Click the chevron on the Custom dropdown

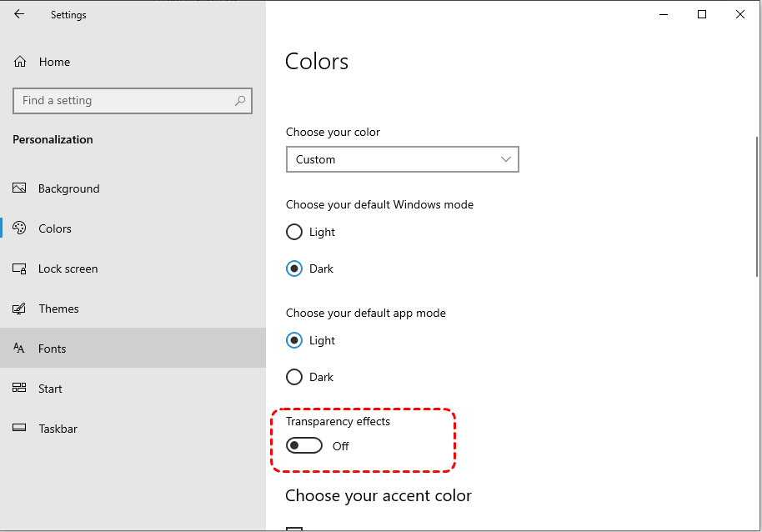point(506,159)
